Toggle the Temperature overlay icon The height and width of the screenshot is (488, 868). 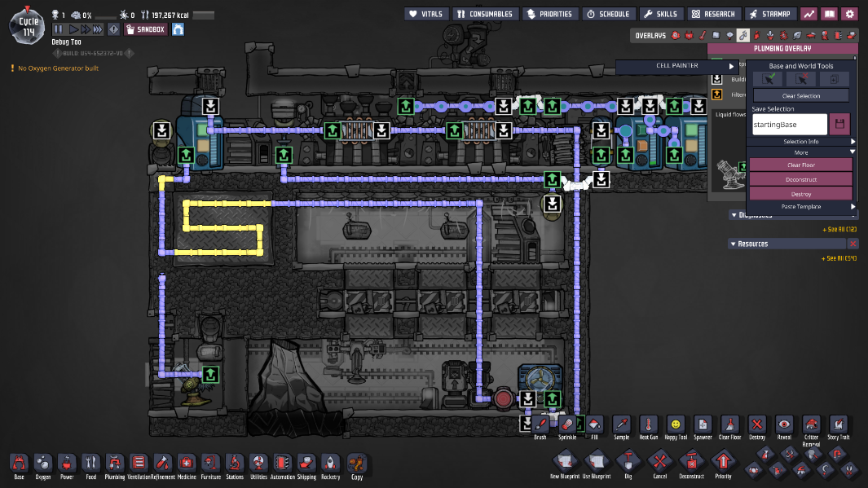703,35
